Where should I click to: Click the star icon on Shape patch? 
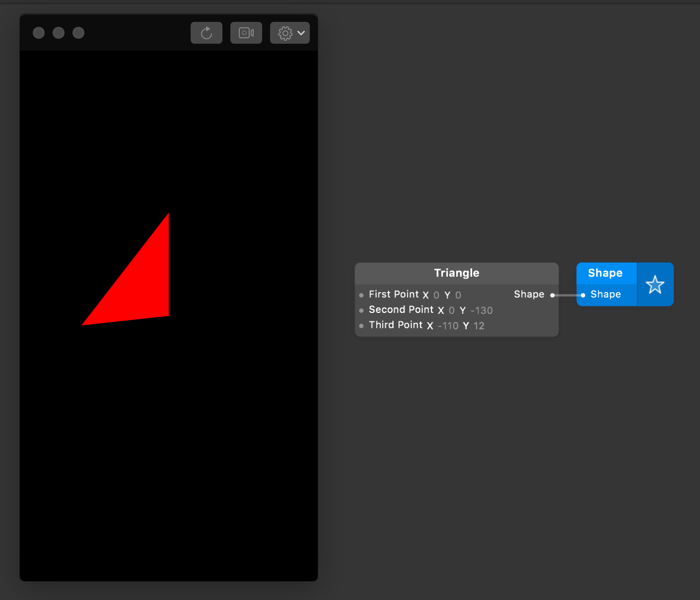(655, 285)
